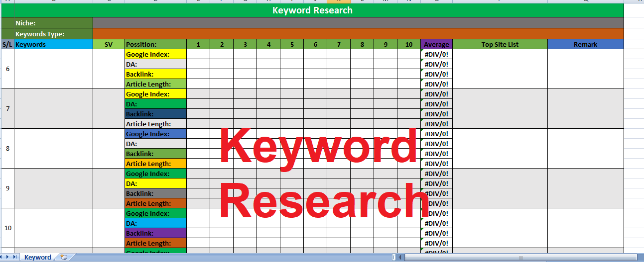Screen dimensions: 644x262
Task: Select green DA: label in entry 7
Action: tap(155, 104)
